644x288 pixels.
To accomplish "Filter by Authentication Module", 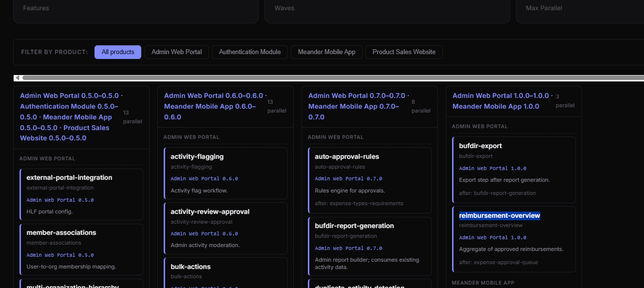I will coord(250,52).
